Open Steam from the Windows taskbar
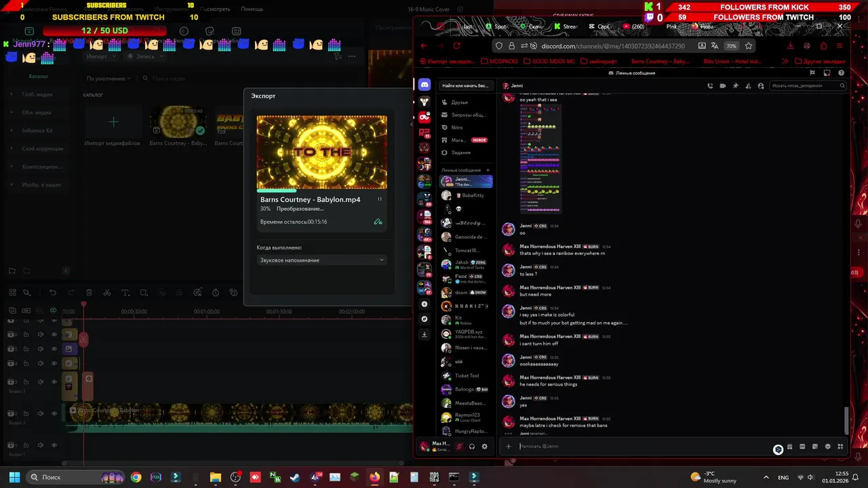This screenshot has width=868, height=488. (x=294, y=477)
